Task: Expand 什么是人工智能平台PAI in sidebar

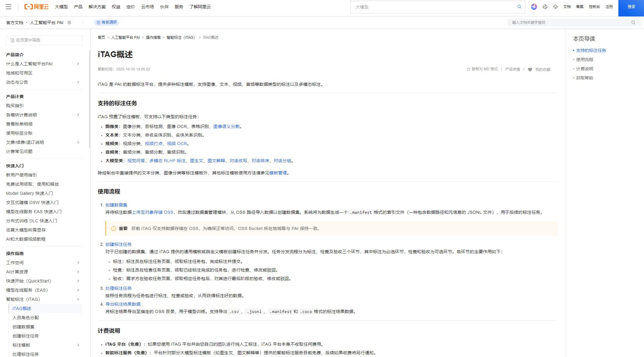Action: coord(78,64)
